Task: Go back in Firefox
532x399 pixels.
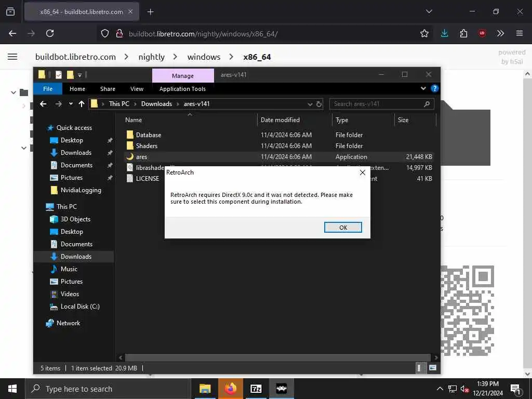Action: pyautogui.click(x=12, y=33)
